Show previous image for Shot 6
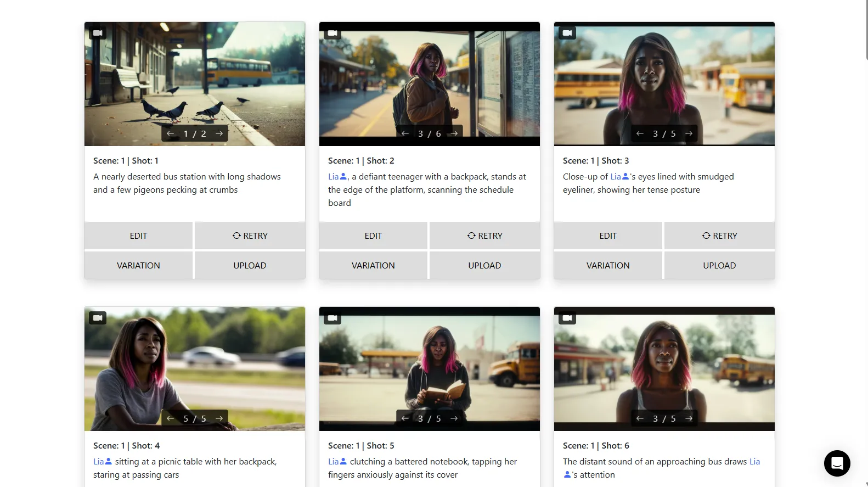Image resolution: width=868 pixels, height=487 pixels. point(640,418)
